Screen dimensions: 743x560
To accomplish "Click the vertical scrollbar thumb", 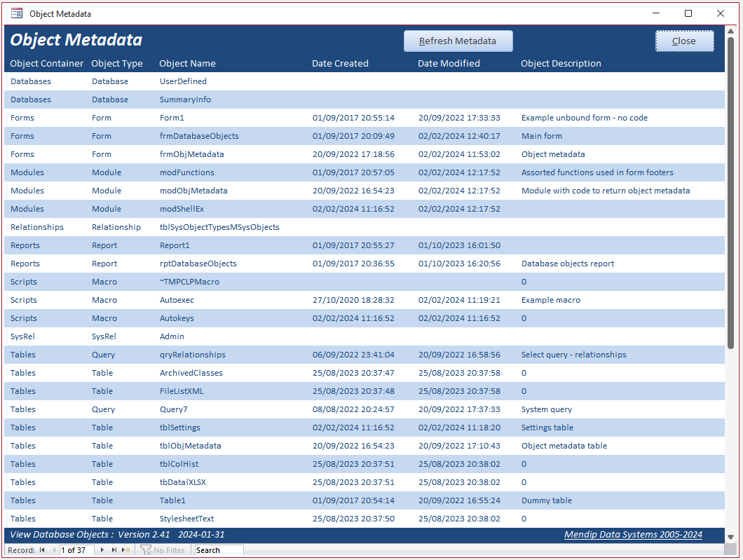I will click(x=730, y=194).
